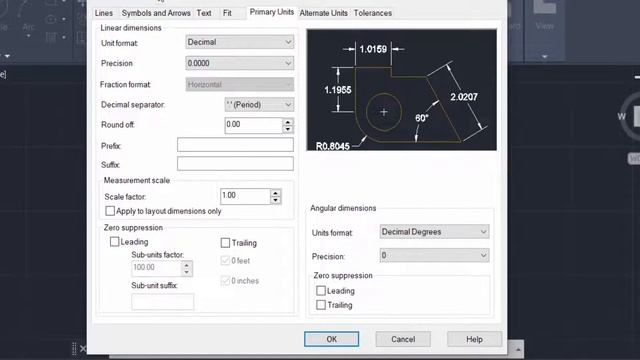Close the command line panel in AutoCAD window
640x360 pixels.
pos(83,349)
